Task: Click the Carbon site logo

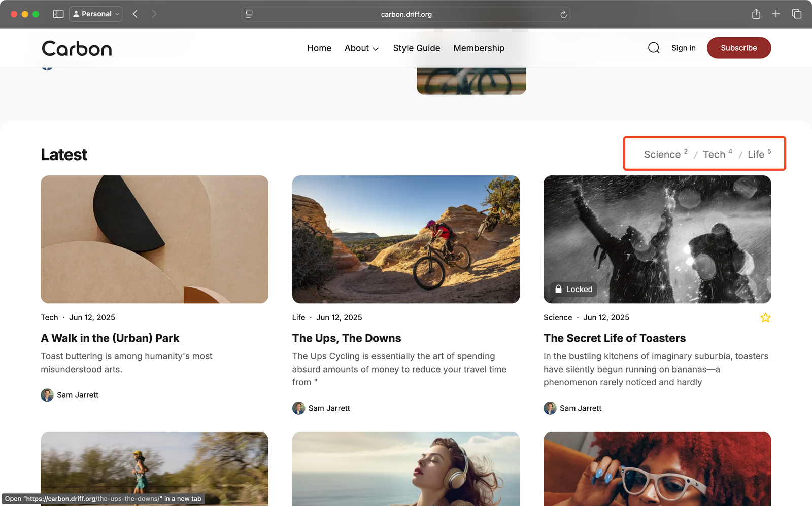Action: 77,48
